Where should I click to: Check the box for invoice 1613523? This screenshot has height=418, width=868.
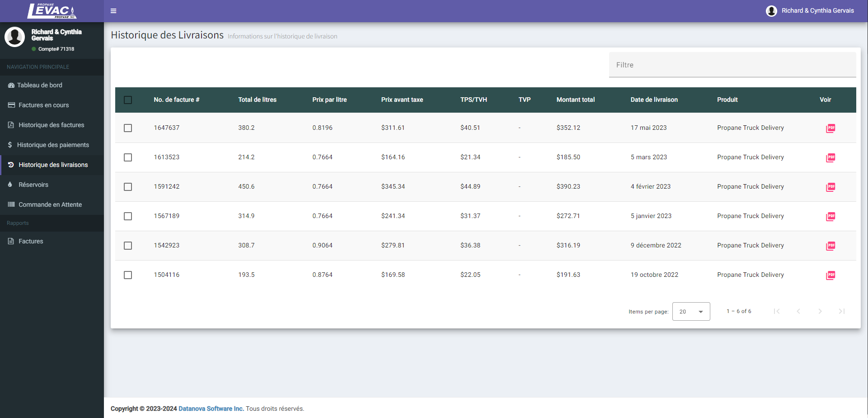pyautogui.click(x=128, y=157)
